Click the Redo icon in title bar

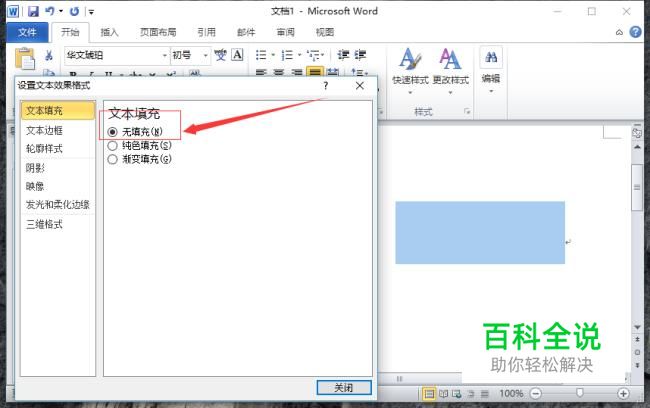(75, 11)
